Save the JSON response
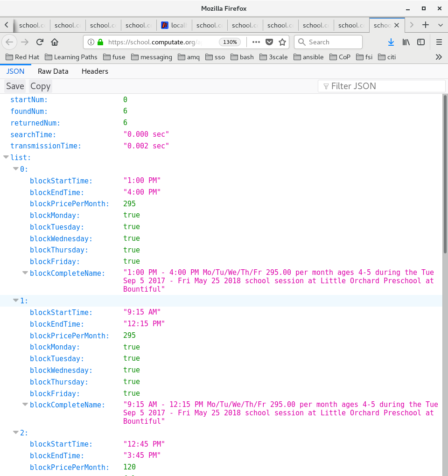Screen dimensions: 448x476 pos(15,86)
